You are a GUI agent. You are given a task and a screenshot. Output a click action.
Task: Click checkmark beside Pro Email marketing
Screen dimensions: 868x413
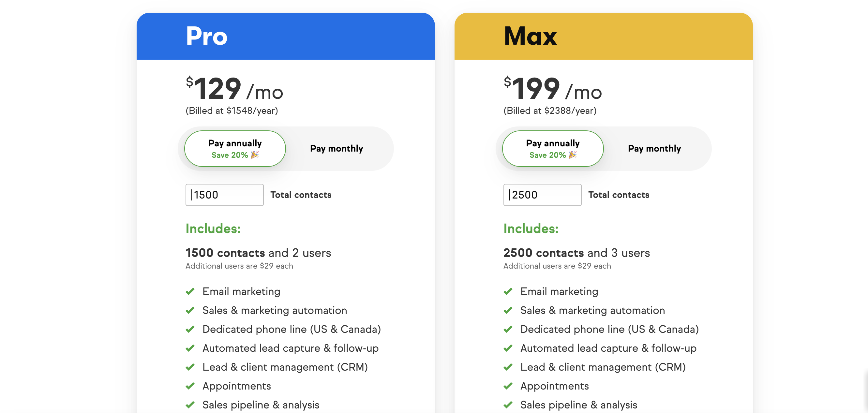point(190,291)
